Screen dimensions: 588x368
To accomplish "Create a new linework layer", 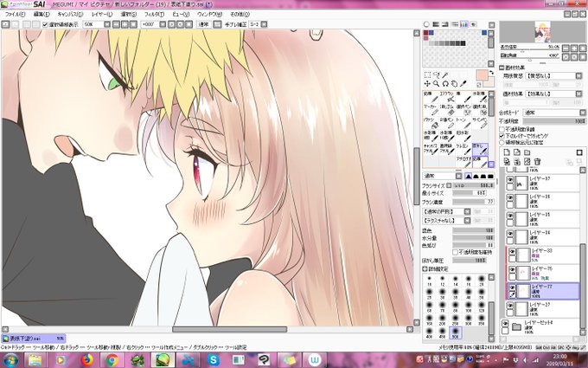I will (517, 152).
